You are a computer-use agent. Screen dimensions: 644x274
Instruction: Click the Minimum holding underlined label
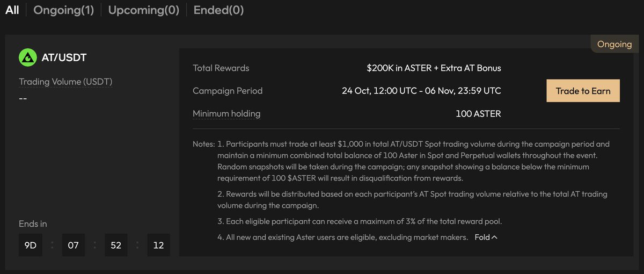tap(226, 113)
